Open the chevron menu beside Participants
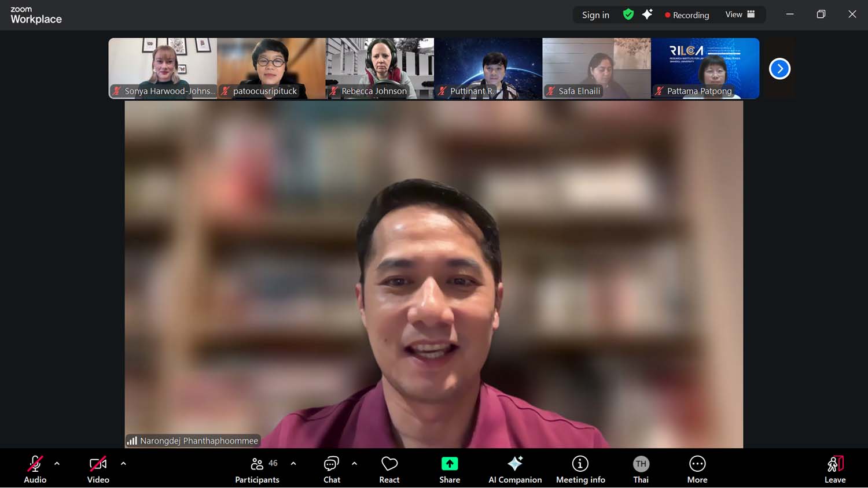868x488 pixels. (x=293, y=464)
